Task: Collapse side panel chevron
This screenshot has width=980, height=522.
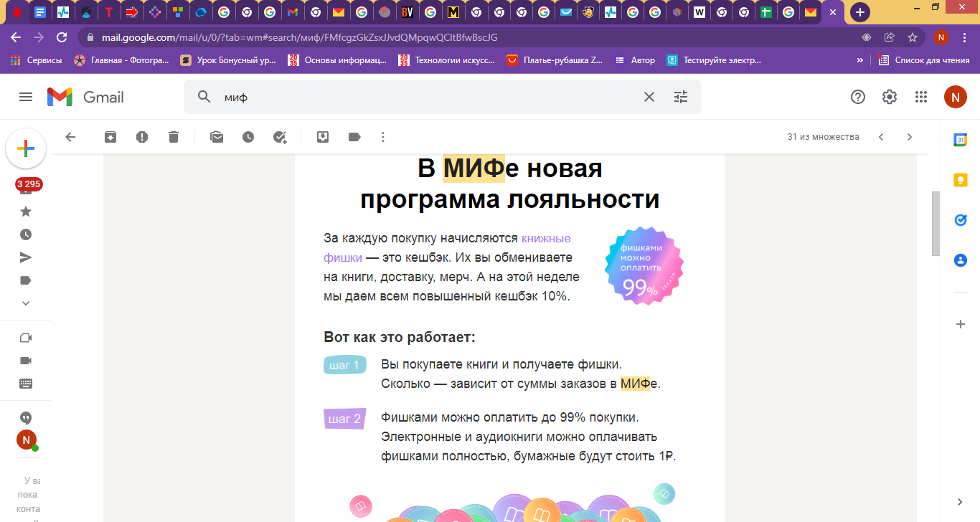Action: 960,502
